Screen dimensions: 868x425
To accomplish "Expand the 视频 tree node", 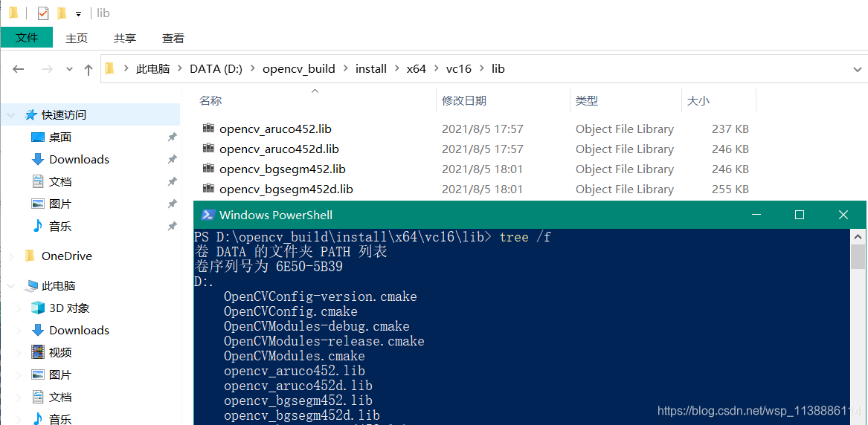I will [19, 353].
